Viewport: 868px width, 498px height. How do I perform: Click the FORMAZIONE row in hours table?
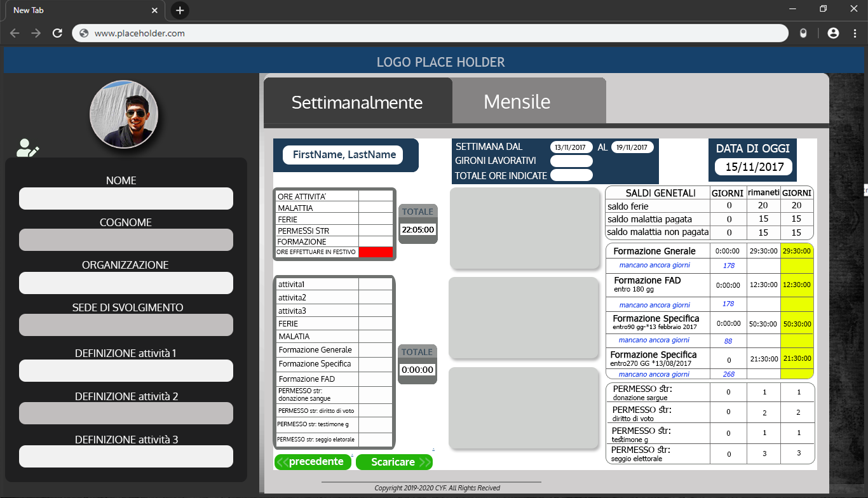pyautogui.click(x=334, y=241)
